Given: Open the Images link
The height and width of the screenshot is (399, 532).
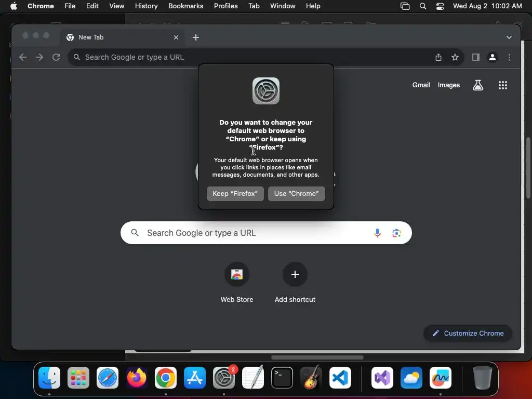Looking at the screenshot, I should (x=448, y=85).
